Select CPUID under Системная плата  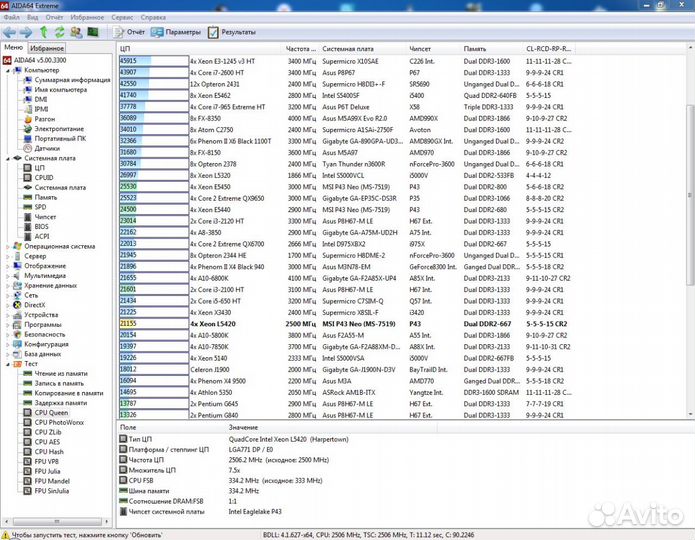[44, 177]
